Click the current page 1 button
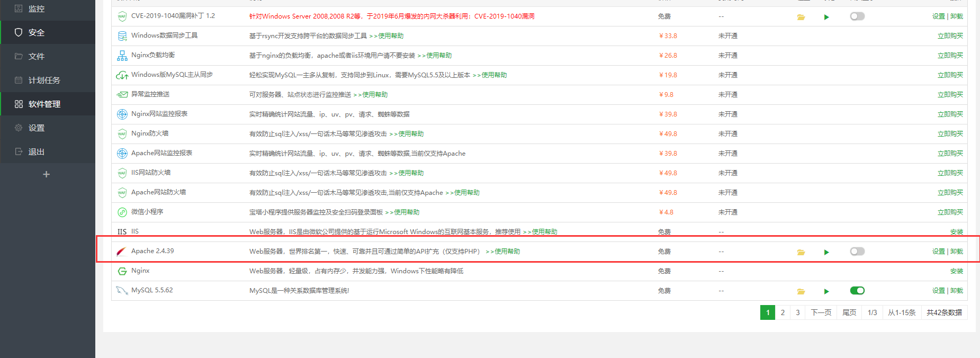The height and width of the screenshot is (358, 980). pyautogui.click(x=768, y=312)
